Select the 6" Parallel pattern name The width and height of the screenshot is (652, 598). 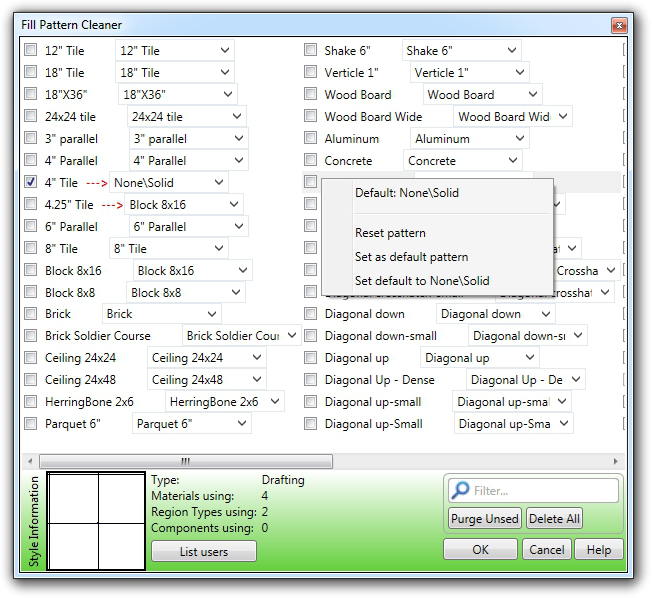[71, 227]
